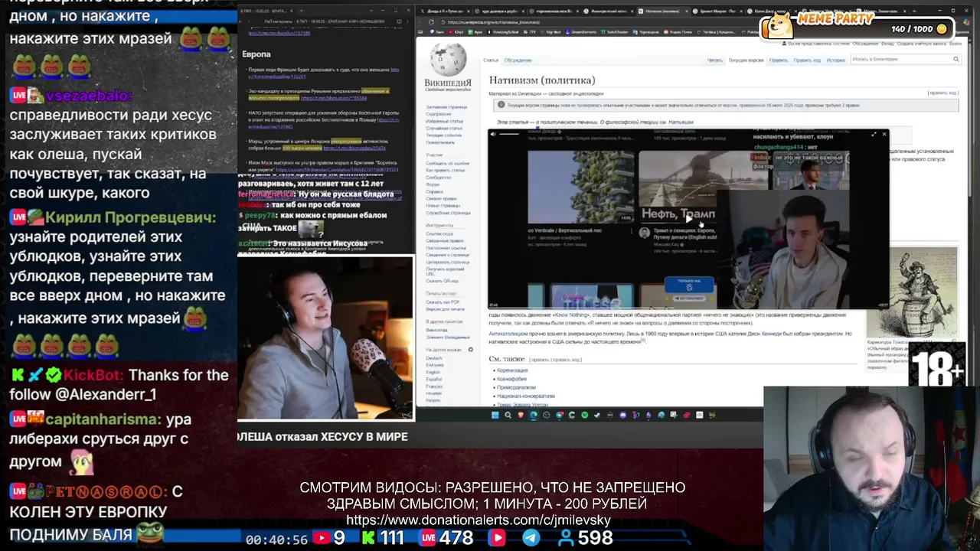Click the browser address bar URL
This screenshot has width=980, height=551.
click(x=493, y=22)
